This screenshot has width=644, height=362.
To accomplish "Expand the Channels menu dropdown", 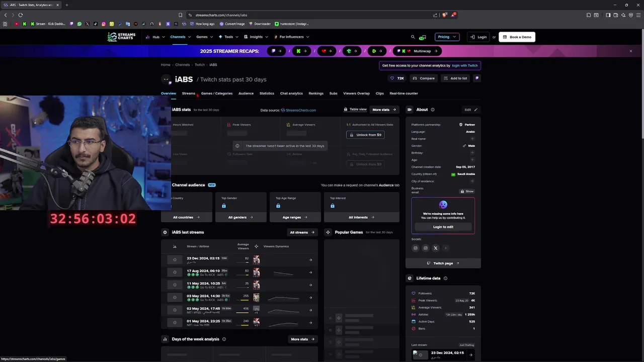I will [x=180, y=37].
